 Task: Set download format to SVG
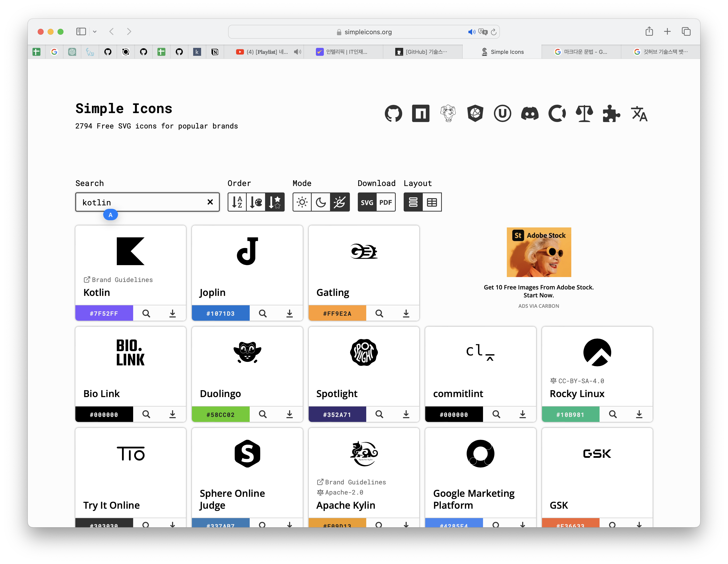(367, 202)
